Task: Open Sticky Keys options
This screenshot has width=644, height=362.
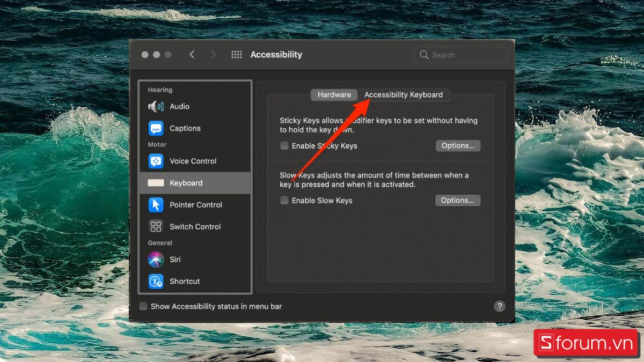Action: point(458,145)
